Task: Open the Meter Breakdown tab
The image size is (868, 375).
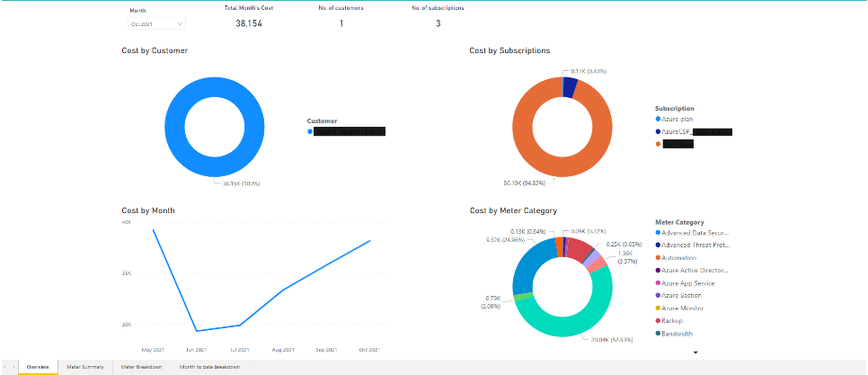Action: tap(142, 367)
